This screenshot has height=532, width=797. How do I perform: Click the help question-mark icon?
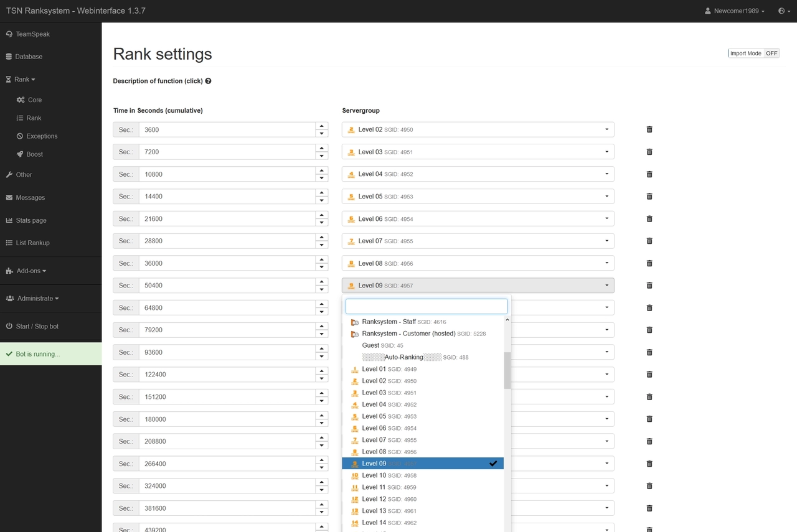pyautogui.click(x=208, y=81)
